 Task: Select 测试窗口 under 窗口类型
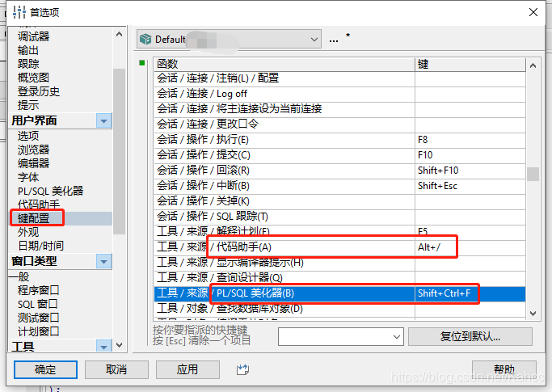click(38, 318)
